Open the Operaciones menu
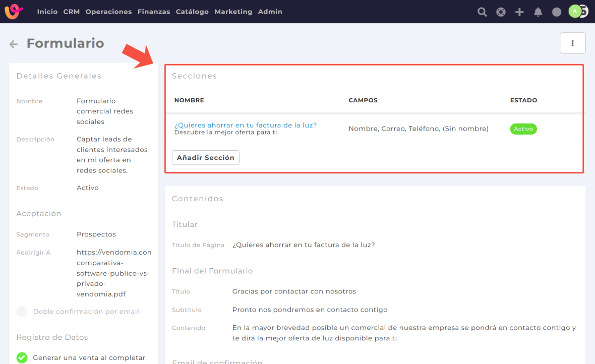 click(x=108, y=12)
